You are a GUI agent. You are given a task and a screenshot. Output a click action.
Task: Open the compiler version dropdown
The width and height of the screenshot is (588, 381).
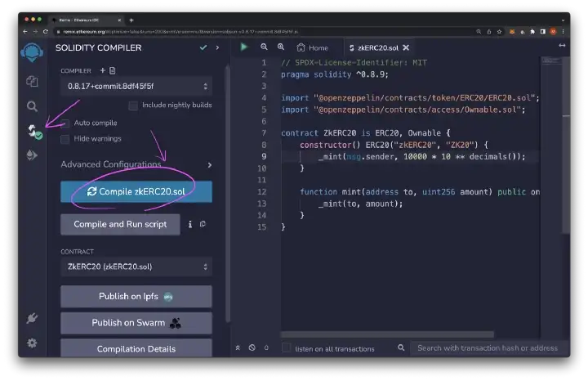(x=136, y=86)
